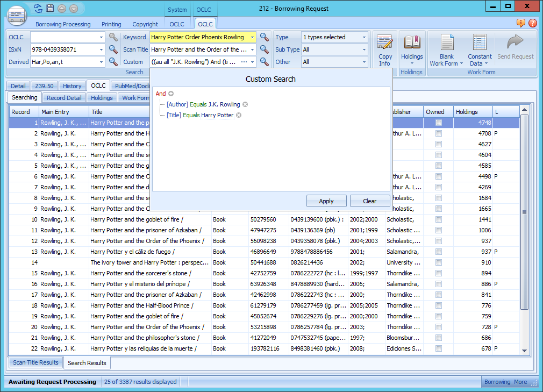The width and height of the screenshot is (543, 392).
Task: Click the Copy Info icon
Action: click(x=385, y=48)
